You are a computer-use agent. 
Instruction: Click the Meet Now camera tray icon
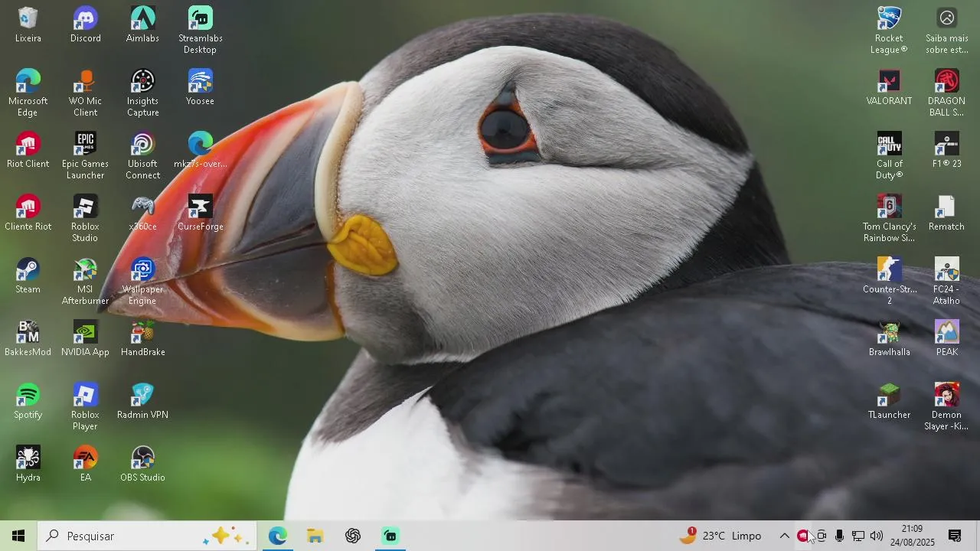tap(821, 536)
